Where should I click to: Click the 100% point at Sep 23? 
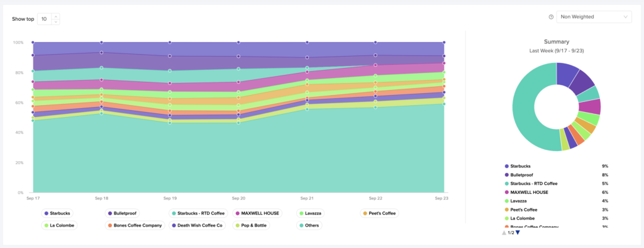click(x=444, y=42)
